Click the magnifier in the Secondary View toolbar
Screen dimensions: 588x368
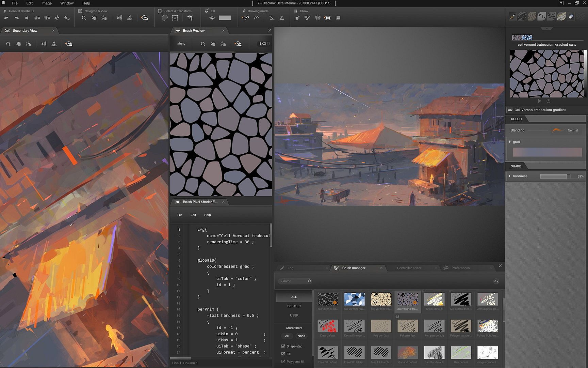[8, 44]
